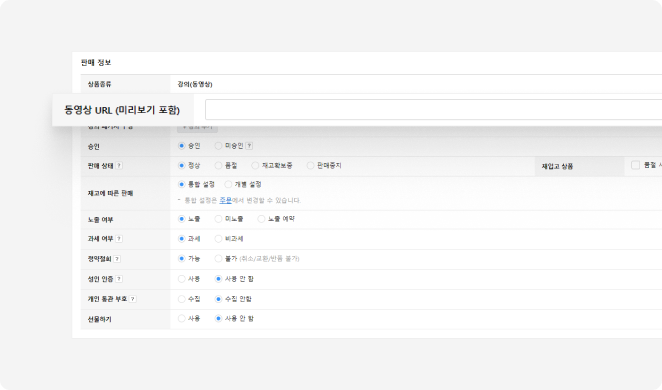Viewport: 662px width, 390px height.
Task: Follow the 주문 link in 통합 설정 note
Action: pos(225,200)
